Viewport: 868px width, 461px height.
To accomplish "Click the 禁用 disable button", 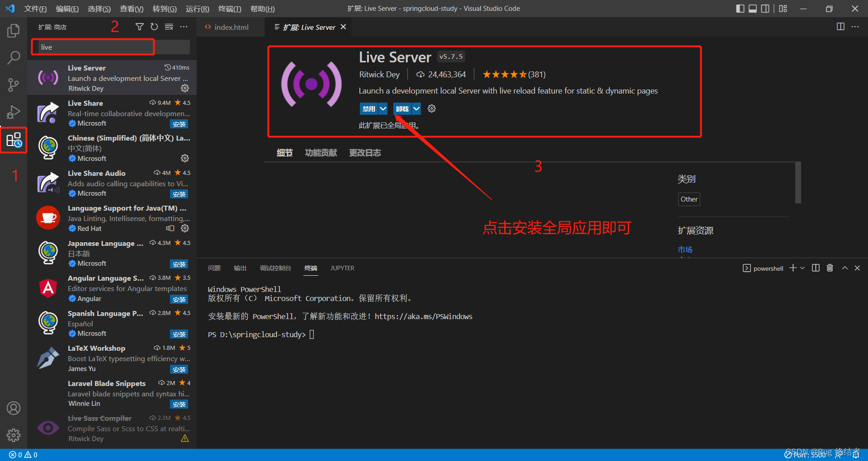I will click(369, 108).
